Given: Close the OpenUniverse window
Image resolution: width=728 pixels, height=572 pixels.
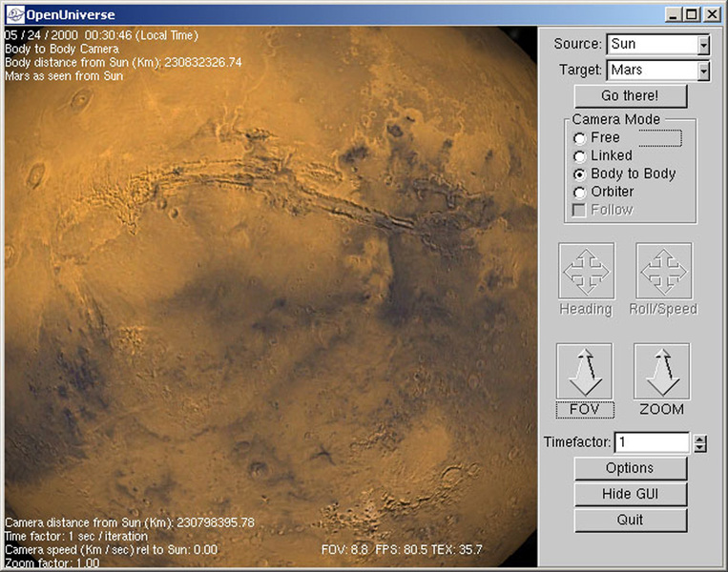Looking at the screenshot, I should (712, 15).
